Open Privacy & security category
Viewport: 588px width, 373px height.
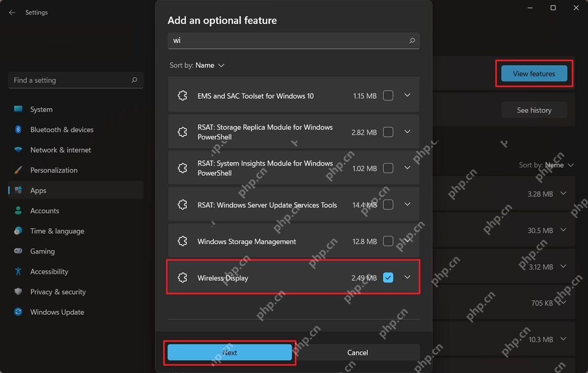point(76,292)
